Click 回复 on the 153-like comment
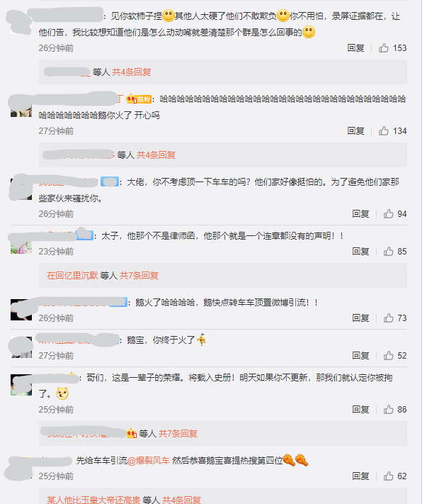Screen dimensions: 422x504 pyautogui.click(x=355, y=48)
